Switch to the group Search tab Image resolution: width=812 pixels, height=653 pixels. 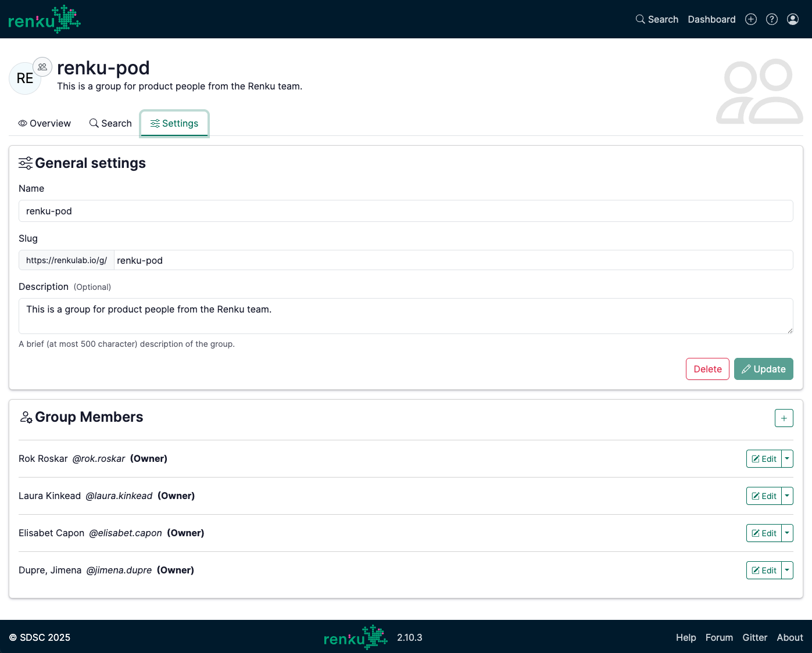110,123
